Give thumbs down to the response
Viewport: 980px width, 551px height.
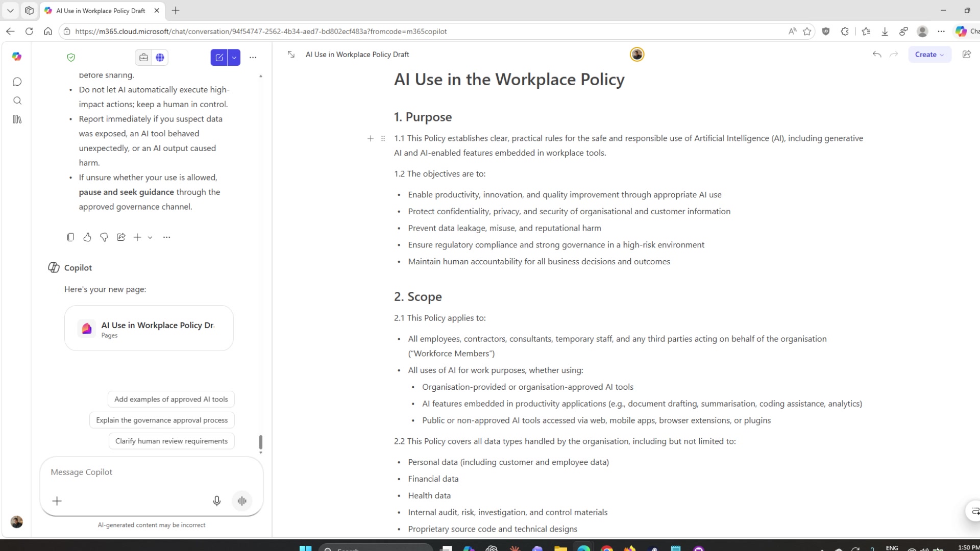(x=104, y=237)
